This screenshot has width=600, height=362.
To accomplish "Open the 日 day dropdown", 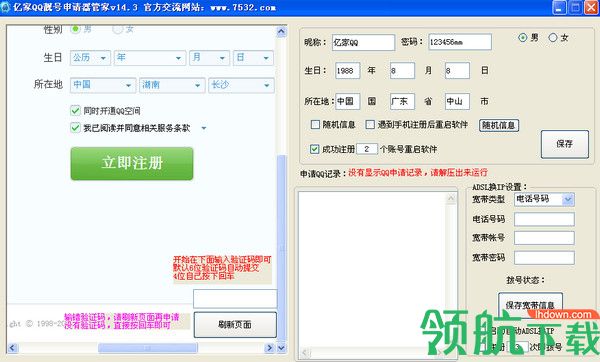I will [253, 58].
